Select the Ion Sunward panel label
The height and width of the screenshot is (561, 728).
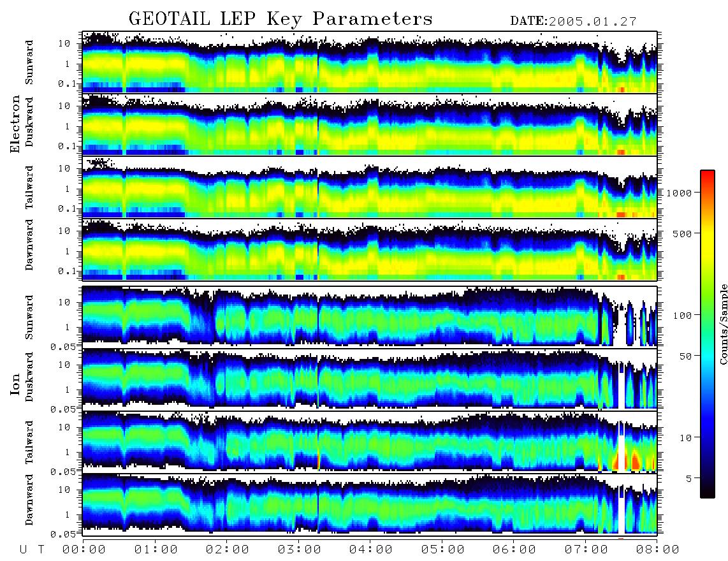[29, 317]
